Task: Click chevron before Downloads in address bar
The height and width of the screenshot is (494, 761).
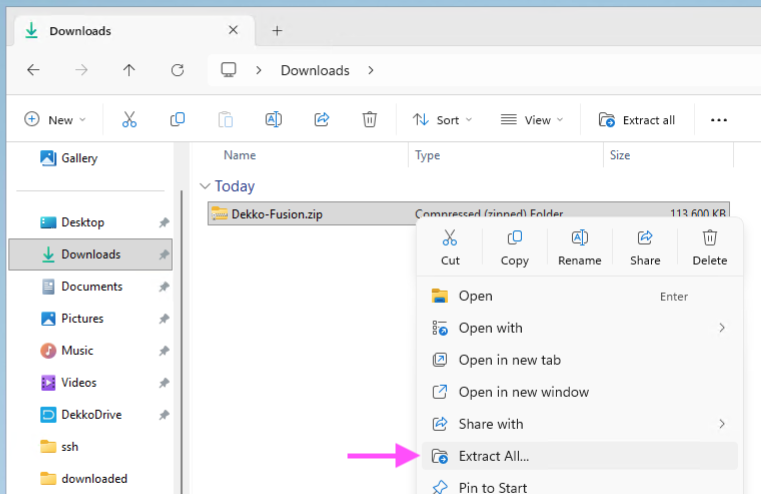Action: pos(259,70)
